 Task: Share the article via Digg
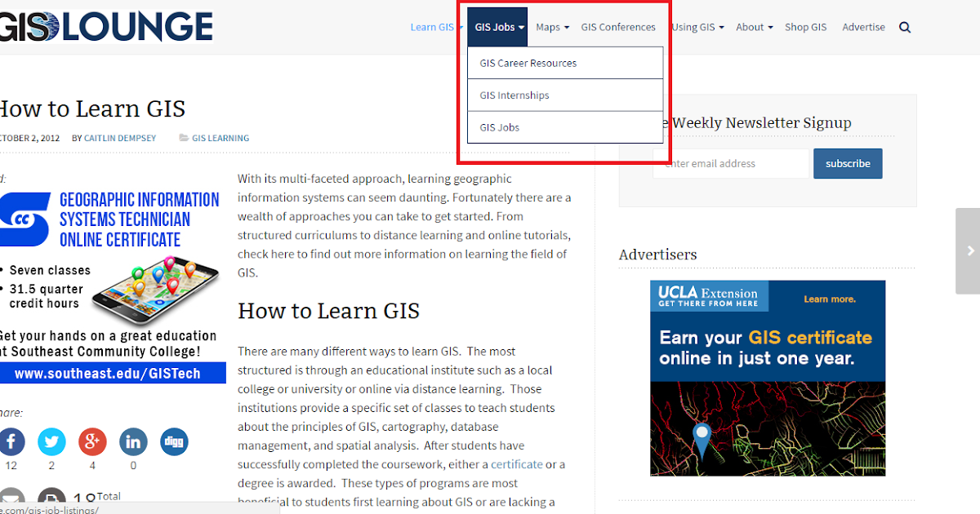174,441
